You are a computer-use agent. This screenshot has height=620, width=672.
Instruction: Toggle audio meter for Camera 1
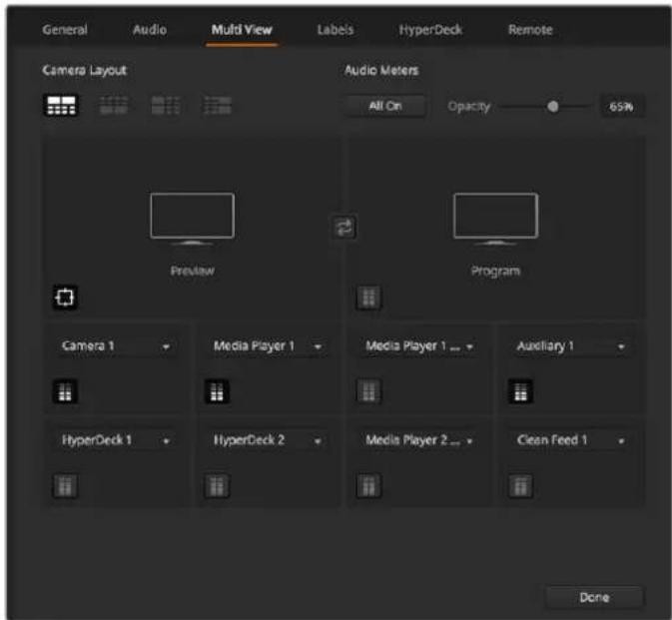click(65, 391)
